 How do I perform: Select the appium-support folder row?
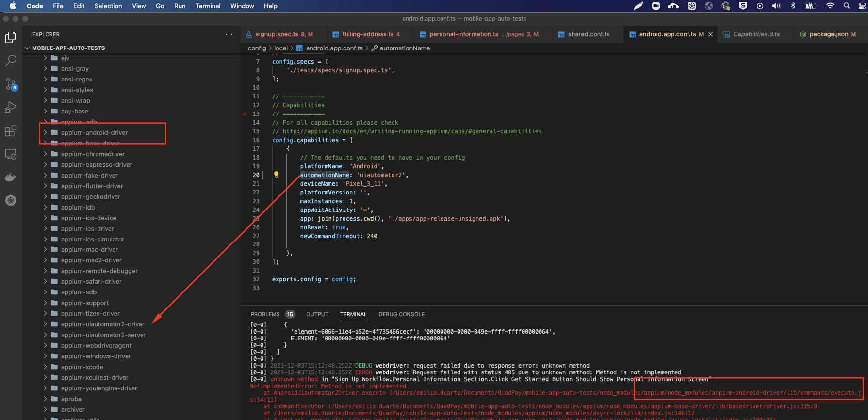point(131,303)
